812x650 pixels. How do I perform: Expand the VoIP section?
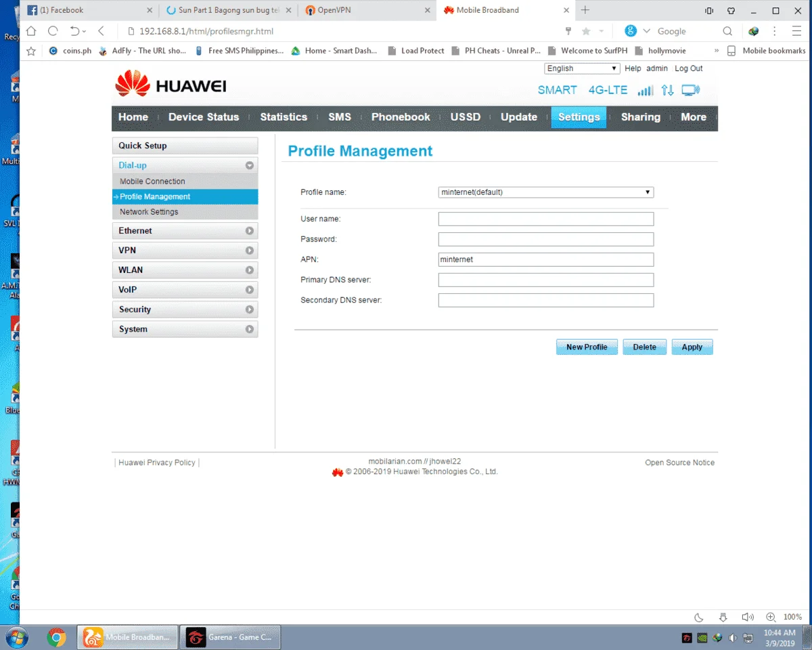coord(250,290)
